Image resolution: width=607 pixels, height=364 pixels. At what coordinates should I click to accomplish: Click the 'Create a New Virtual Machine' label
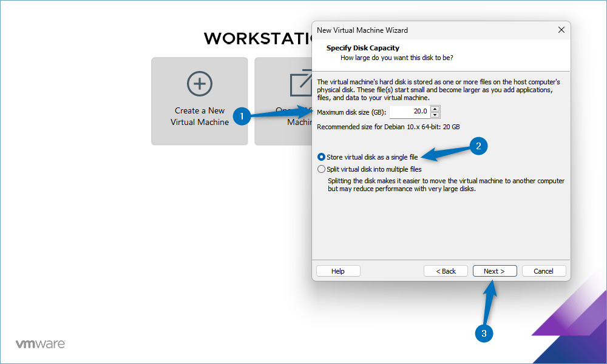click(x=200, y=116)
